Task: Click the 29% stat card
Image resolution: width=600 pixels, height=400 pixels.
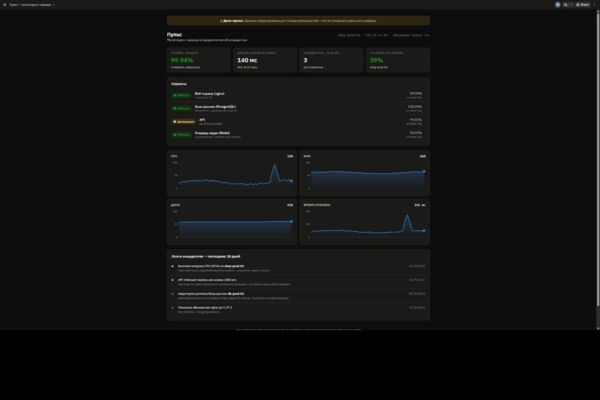Action: click(x=398, y=60)
